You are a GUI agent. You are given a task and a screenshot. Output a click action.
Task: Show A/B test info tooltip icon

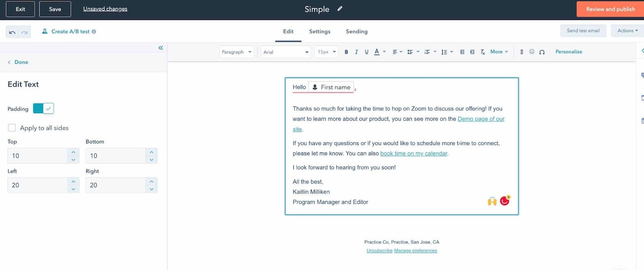pyautogui.click(x=94, y=31)
